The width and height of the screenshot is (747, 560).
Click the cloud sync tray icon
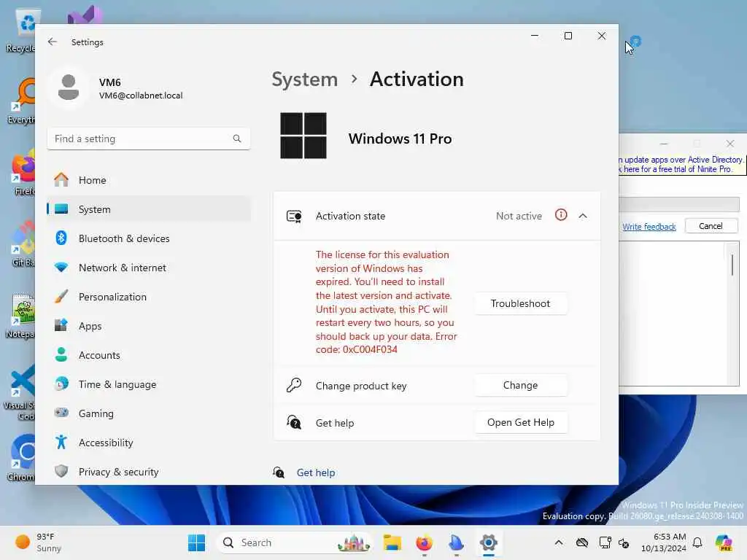point(581,542)
